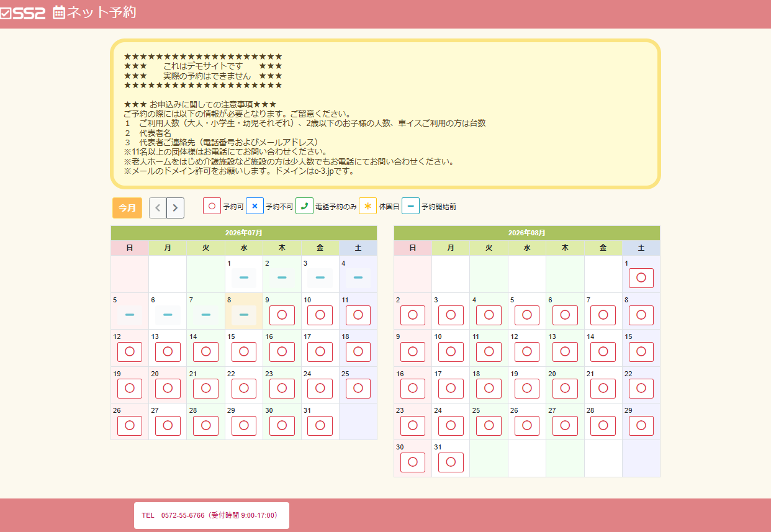The height and width of the screenshot is (532, 771).
Task: Book July 15 via its circle icon
Action: click(x=244, y=352)
